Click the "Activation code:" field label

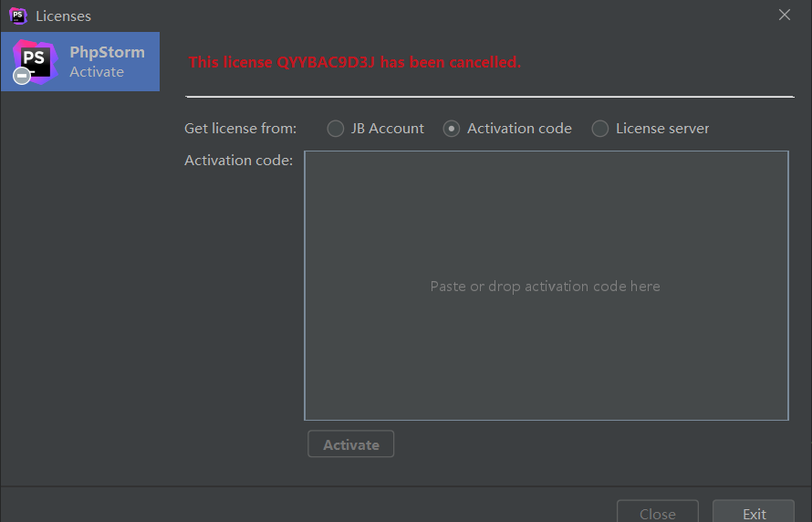point(238,161)
